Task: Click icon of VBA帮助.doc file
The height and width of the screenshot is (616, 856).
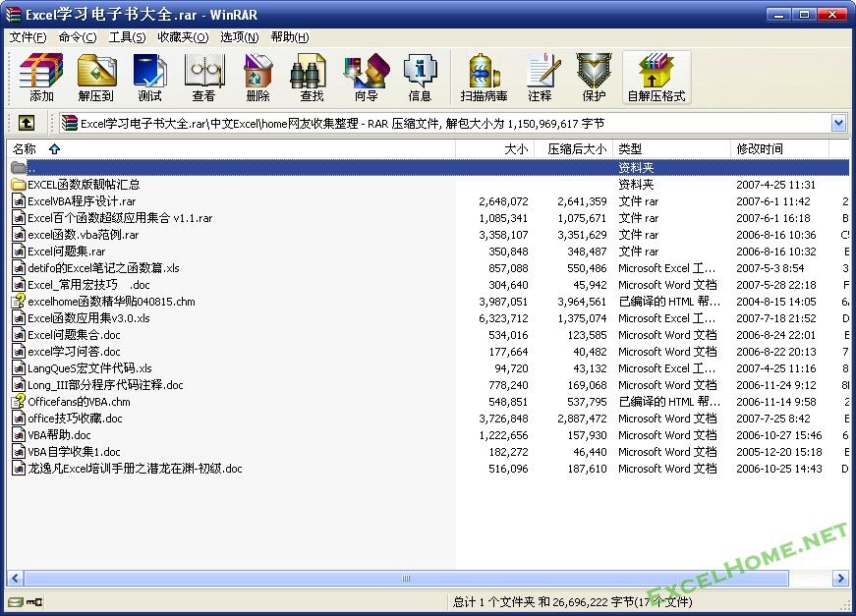Action: tap(19, 435)
